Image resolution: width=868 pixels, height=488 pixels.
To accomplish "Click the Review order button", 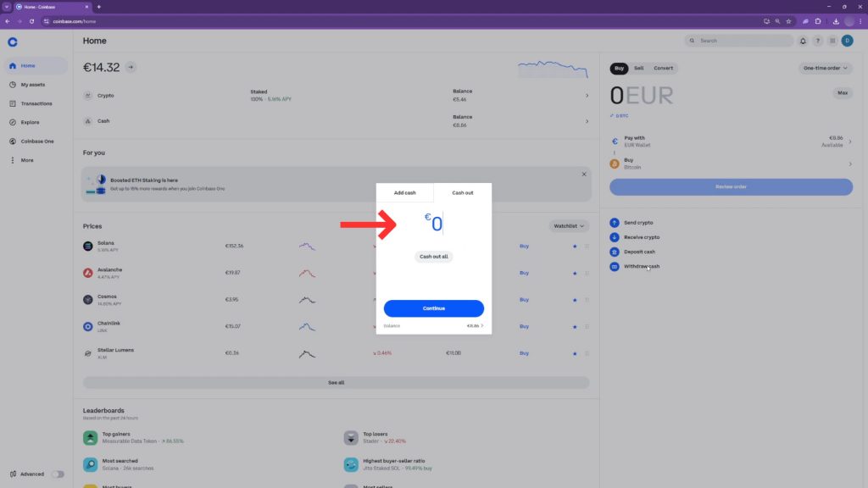I will click(731, 187).
